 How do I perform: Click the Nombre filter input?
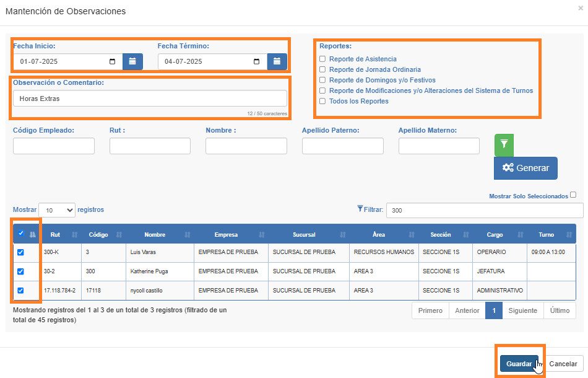pyautogui.click(x=246, y=146)
